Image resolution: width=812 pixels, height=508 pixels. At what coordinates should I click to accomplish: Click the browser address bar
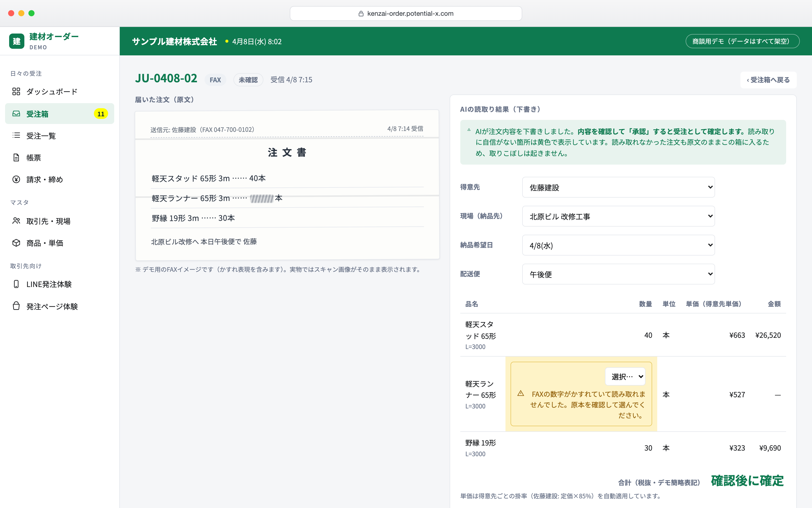click(406, 13)
